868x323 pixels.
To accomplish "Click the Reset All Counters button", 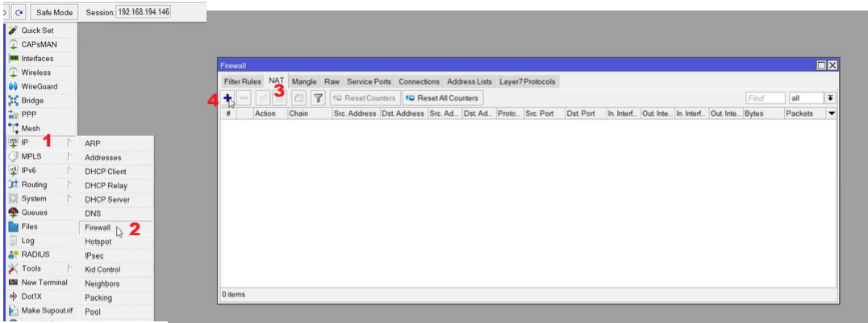I will click(x=442, y=98).
